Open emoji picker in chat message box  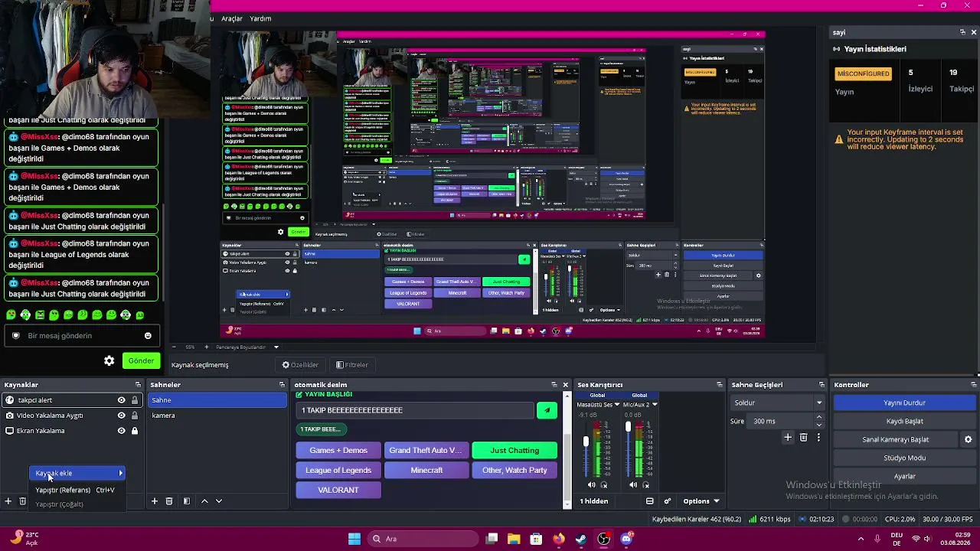[148, 336]
